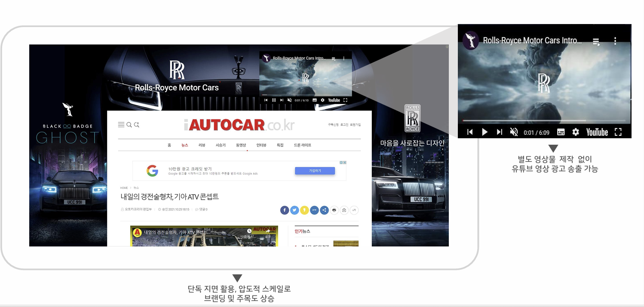The width and height of the screenshot is (644, 307).
Task: Click the Rolls-Royce Motor Cars top banner text
Action: 177,88
